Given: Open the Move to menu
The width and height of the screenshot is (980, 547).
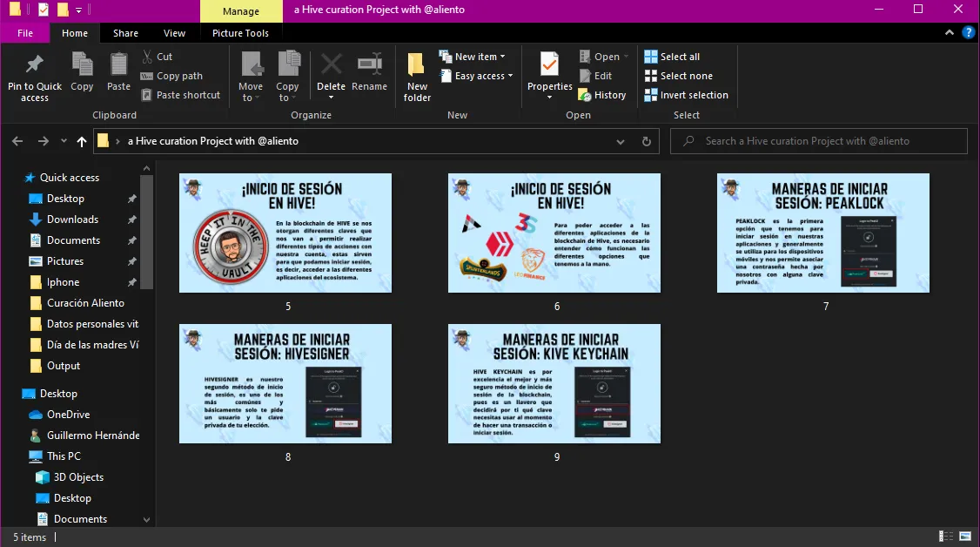Looking at the screenshot, I should tap(251, 77).
